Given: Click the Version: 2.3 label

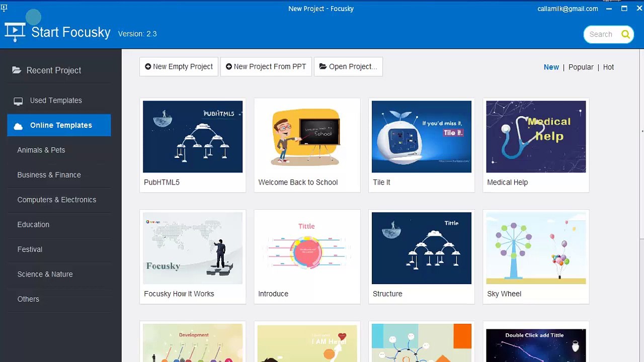Looking at the screenshot, I should (x=137, y=34).
